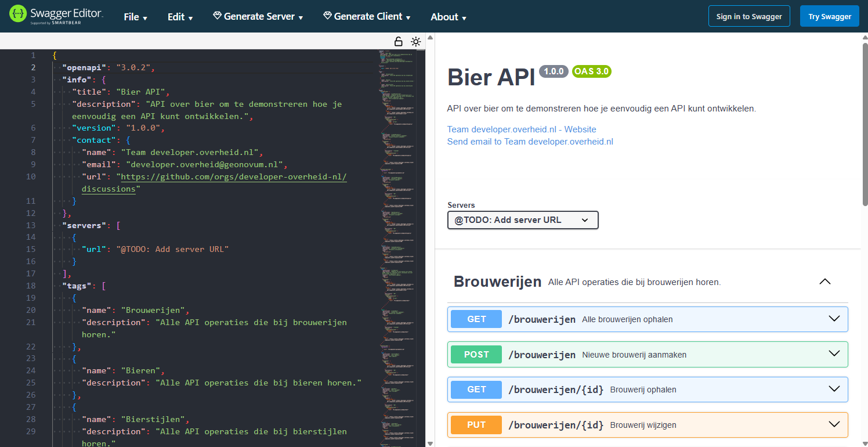Open the Servers dropdown
The height and width of the screenshot is (447, 868).
point(522,220)
